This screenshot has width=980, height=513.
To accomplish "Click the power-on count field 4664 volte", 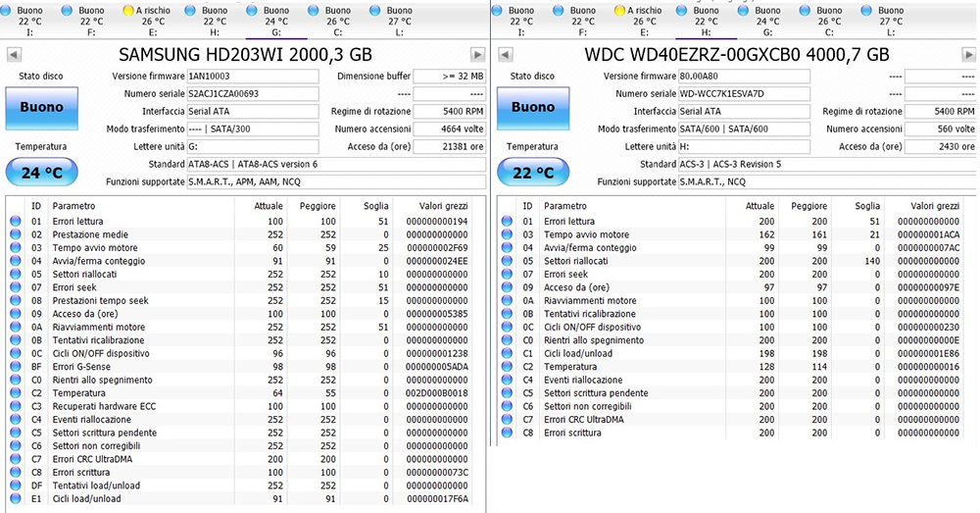I will click(450, 128).
